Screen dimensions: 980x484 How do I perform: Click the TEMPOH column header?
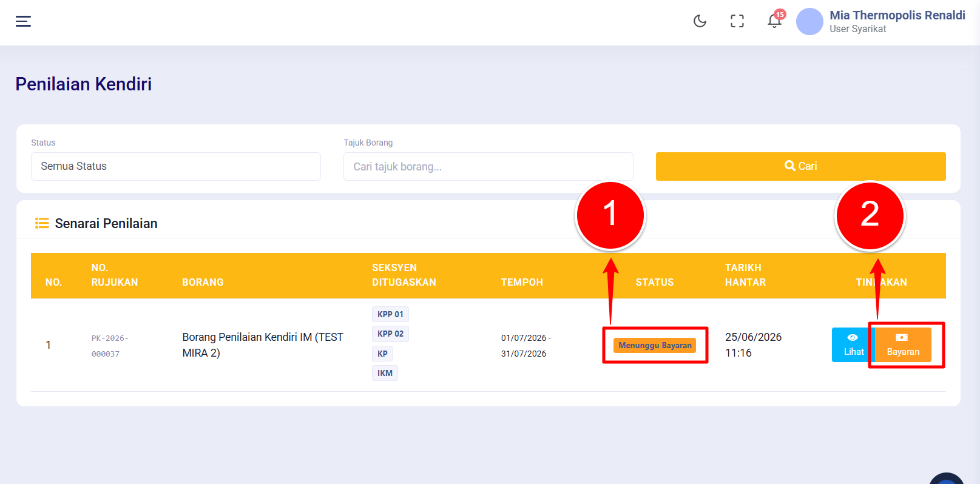pos(522,282)
